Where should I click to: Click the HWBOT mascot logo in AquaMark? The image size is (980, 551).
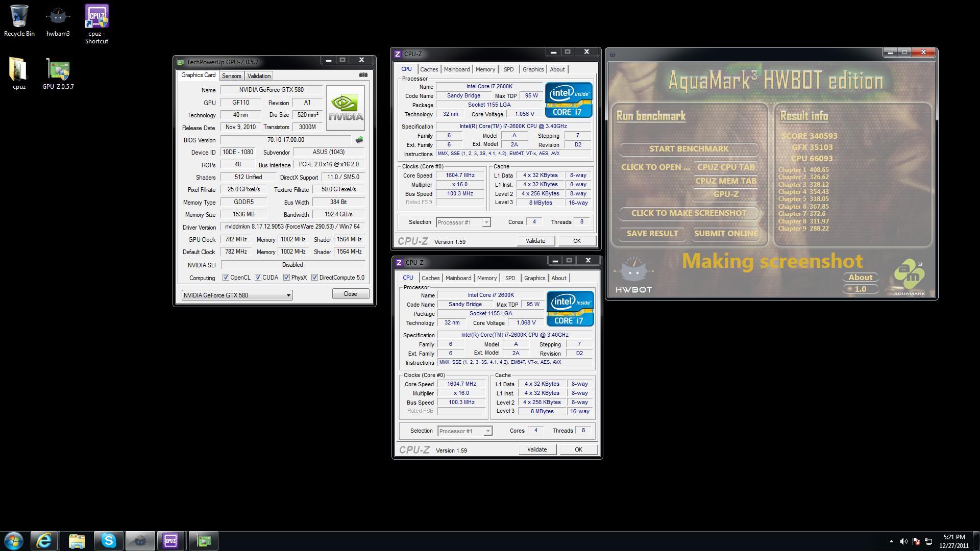(x=633, y=275)
